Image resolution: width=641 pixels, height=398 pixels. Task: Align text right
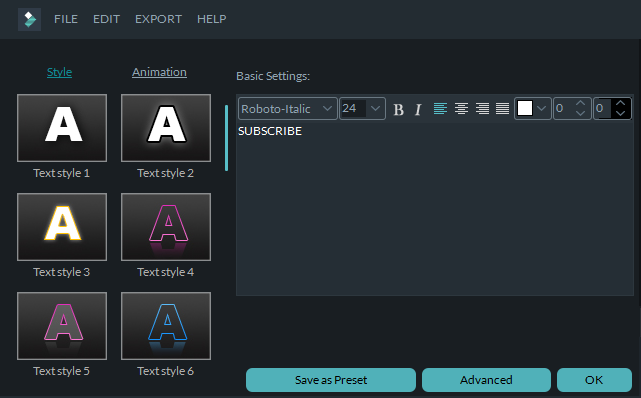point(482,109)
